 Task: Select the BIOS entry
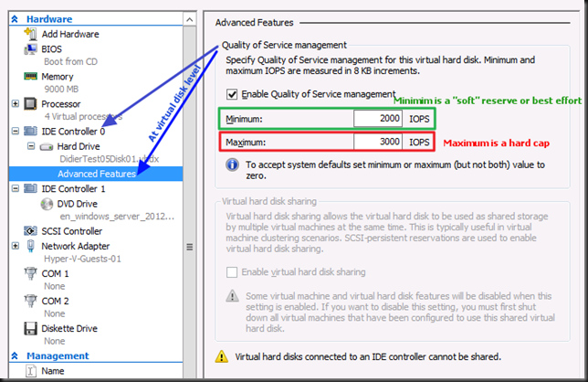point(51,49)
